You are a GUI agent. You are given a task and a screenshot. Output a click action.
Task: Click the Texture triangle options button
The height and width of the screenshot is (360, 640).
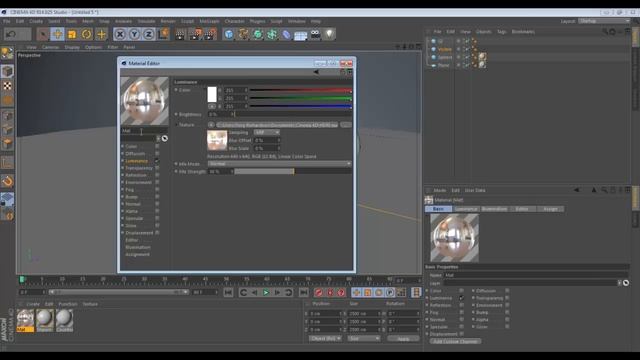pos(211,125)
